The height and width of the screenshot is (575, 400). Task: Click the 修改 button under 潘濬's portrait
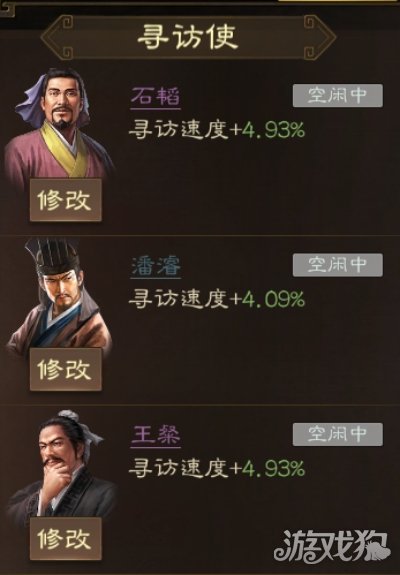tap(66, 369)
